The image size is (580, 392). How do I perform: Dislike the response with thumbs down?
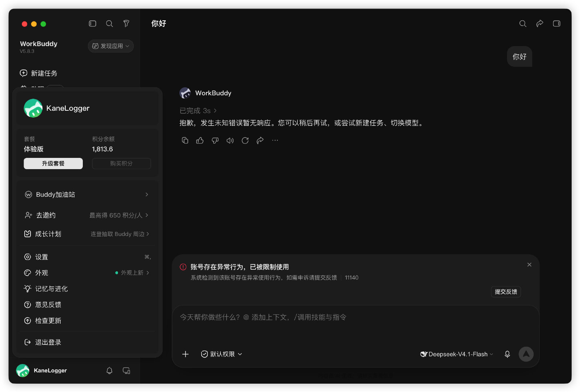click(215, 140)
